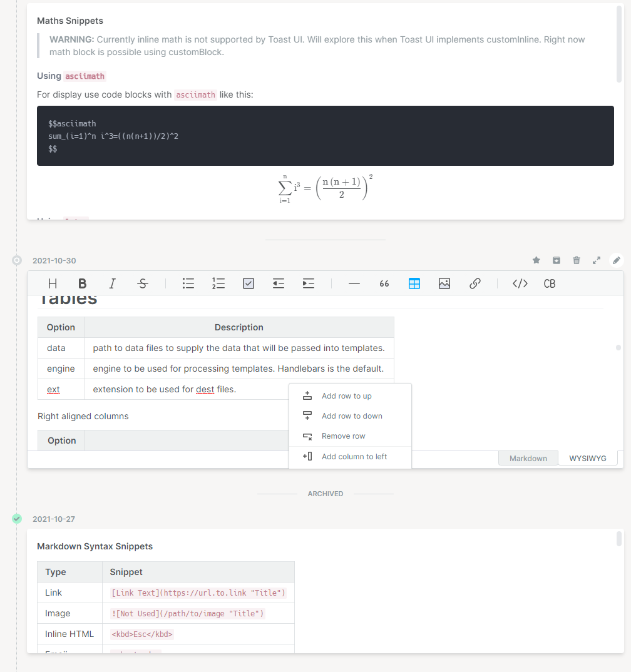Select the strikethrough tool

click(143, 283)
